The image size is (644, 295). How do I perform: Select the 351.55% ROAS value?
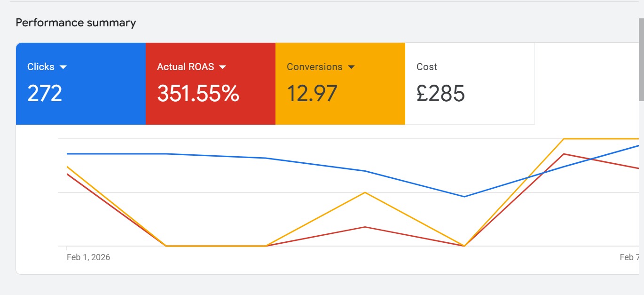click(x=198, y=93)
